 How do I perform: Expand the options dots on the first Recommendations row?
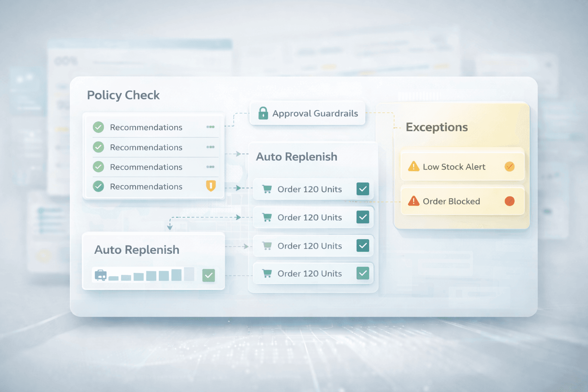[x=210, y=127]
